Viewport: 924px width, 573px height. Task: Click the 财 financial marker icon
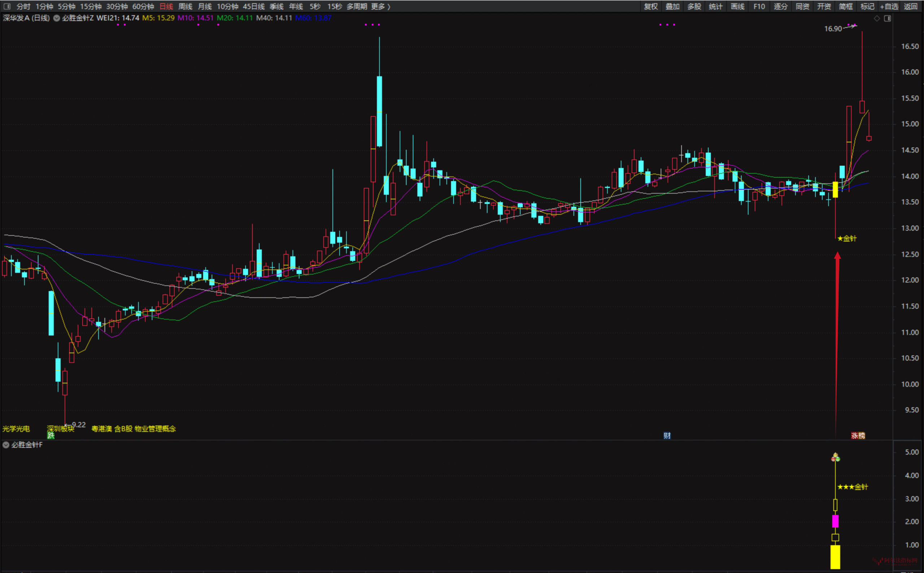[667, 436]
